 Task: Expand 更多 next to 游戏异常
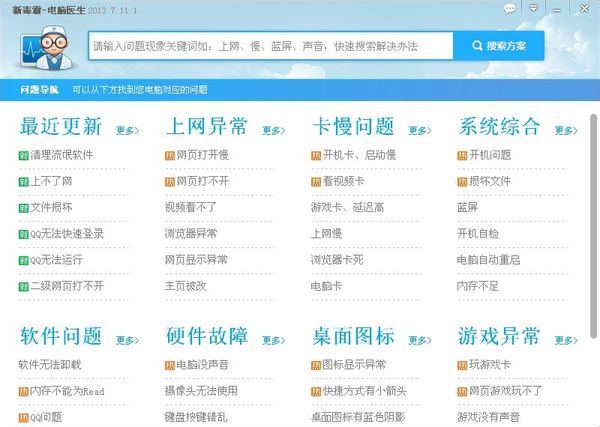coord(566,340)
